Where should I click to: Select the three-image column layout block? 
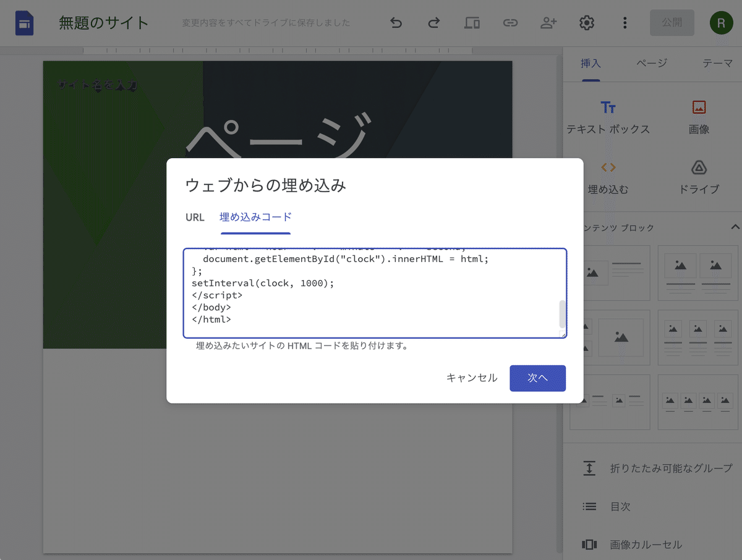pos(698,337)
